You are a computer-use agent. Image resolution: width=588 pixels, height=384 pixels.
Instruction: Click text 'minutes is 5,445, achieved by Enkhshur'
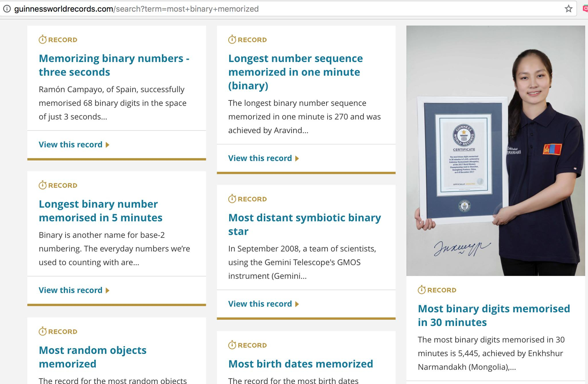490,353
